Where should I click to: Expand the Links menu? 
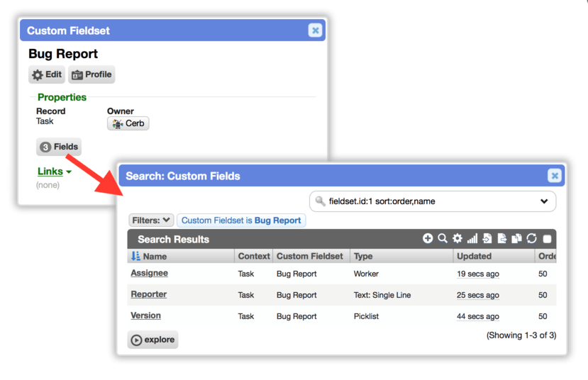coord(55,172)
